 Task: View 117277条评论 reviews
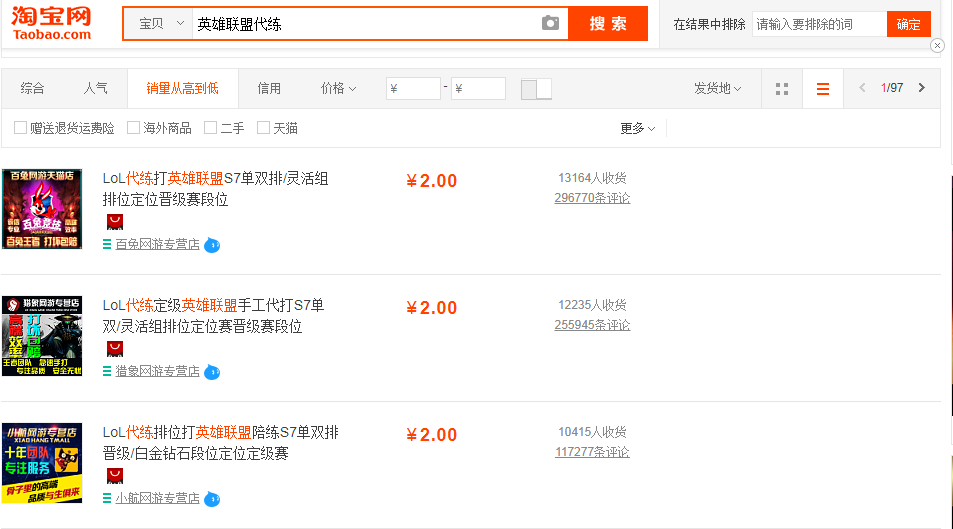click(592, 452)
